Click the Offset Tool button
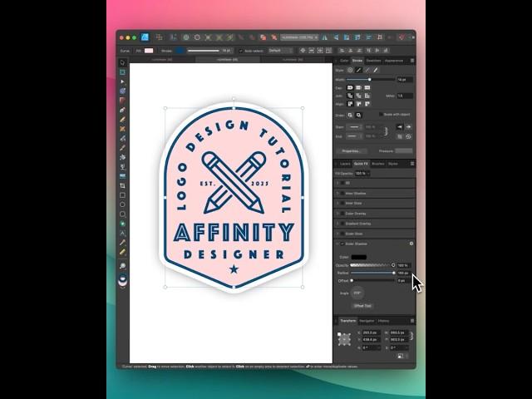 362,306
